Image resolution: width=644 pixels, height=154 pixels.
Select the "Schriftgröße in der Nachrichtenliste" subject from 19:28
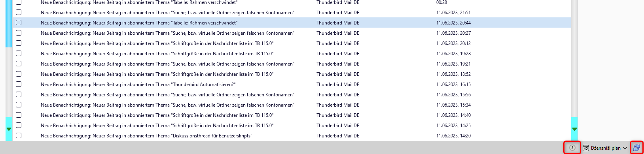pyautogui.click(x=157, y=54)
